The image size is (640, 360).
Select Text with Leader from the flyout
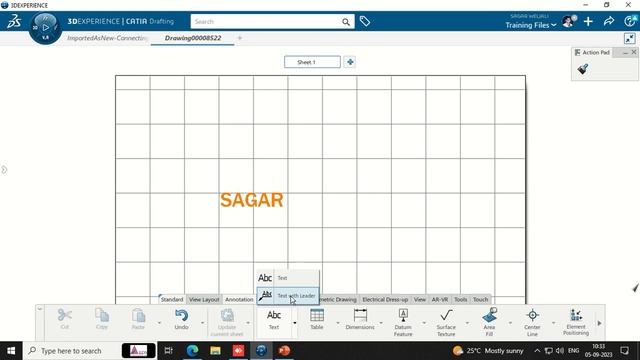(x=288, y=296)
